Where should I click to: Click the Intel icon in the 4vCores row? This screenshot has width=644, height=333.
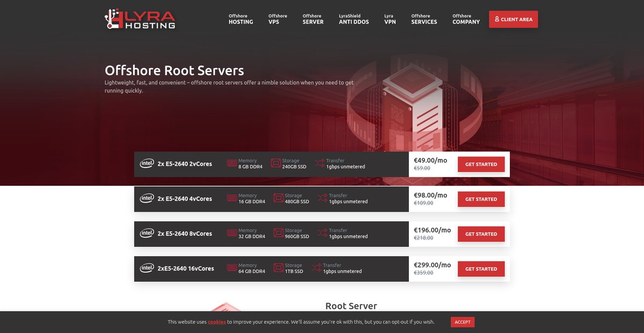pos(147,198)
